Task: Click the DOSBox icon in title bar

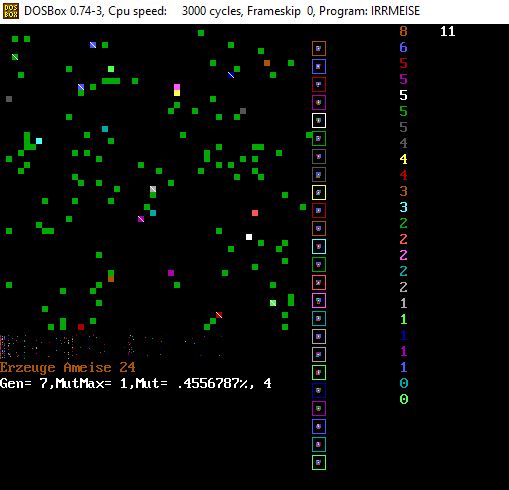Action: click(x=11, y=11)
